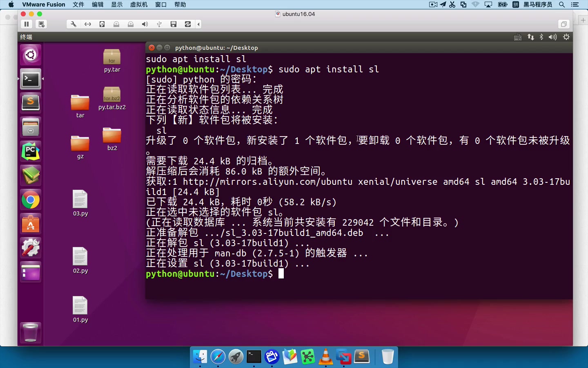Open the green books app in launcher
The height and width of the screenshot is (368, 588).
tap(31, 175)
